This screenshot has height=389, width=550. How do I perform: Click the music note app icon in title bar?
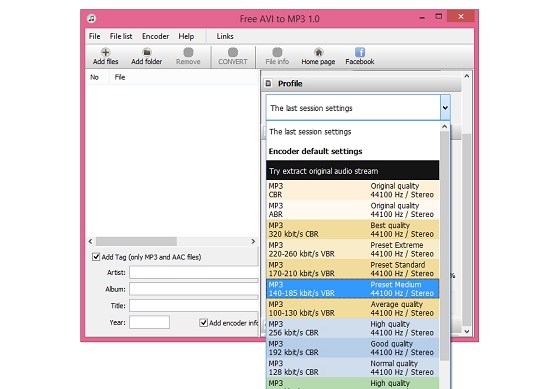click(x=92, y=18)
